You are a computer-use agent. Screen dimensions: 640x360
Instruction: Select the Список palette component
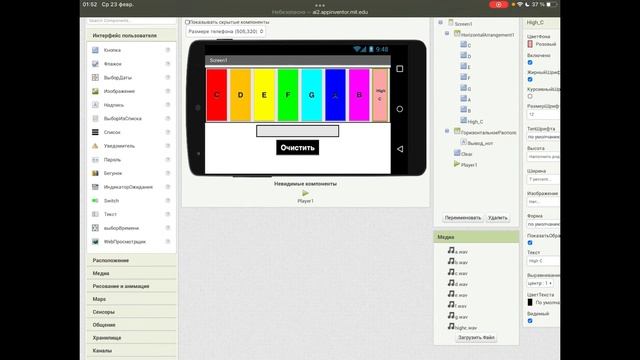(112, 132)
